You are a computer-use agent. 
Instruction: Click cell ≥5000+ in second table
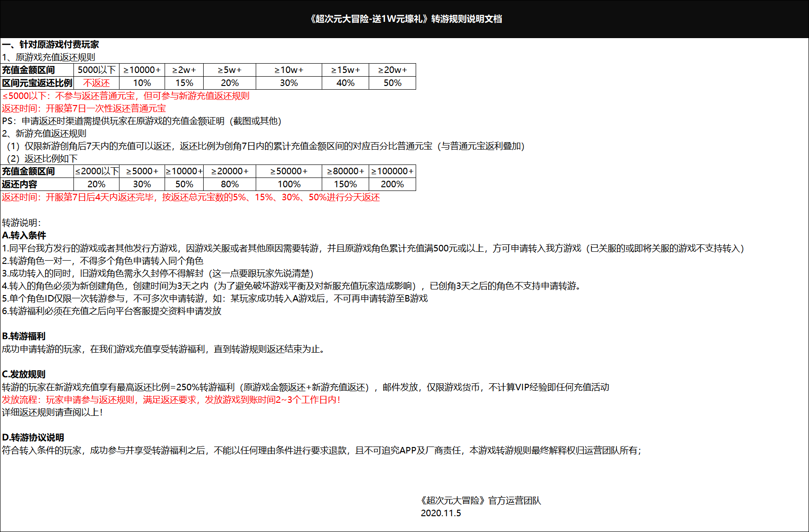[142, 171]
